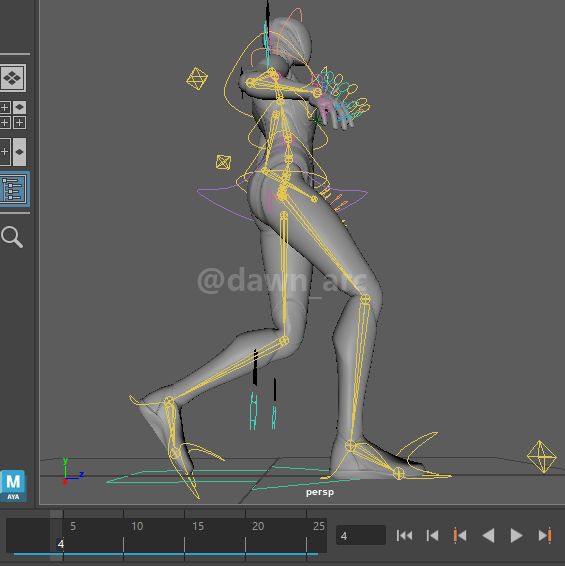Click the blue playback range slider bar

click(x=166, y=554)
